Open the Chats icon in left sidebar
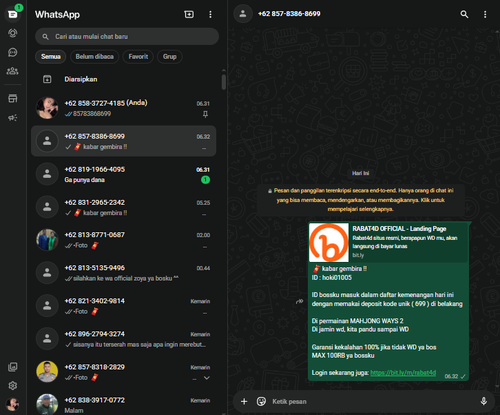This screenshot has width=500, height=415. click(13, 14)
